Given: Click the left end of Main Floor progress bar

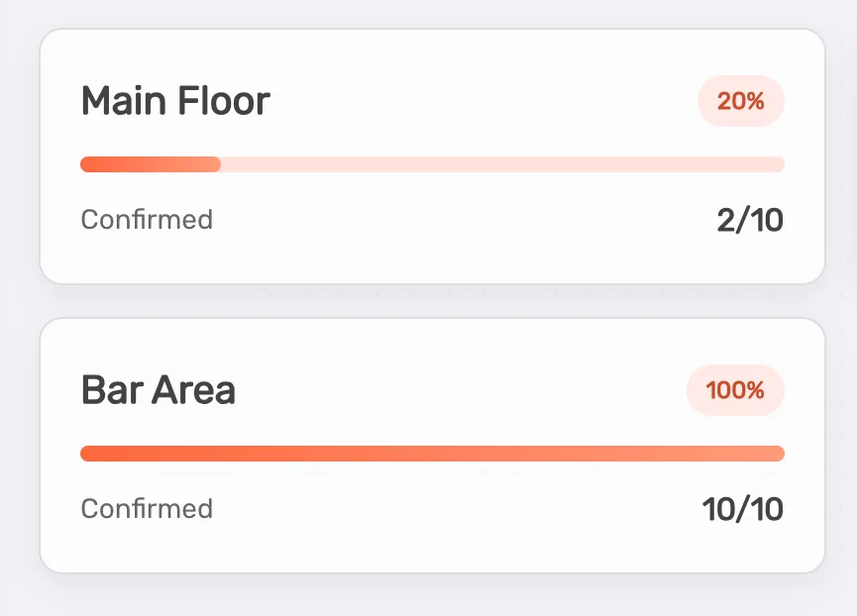Looking at the screenshot, I should pyautogui.click(x=86, y=164).
